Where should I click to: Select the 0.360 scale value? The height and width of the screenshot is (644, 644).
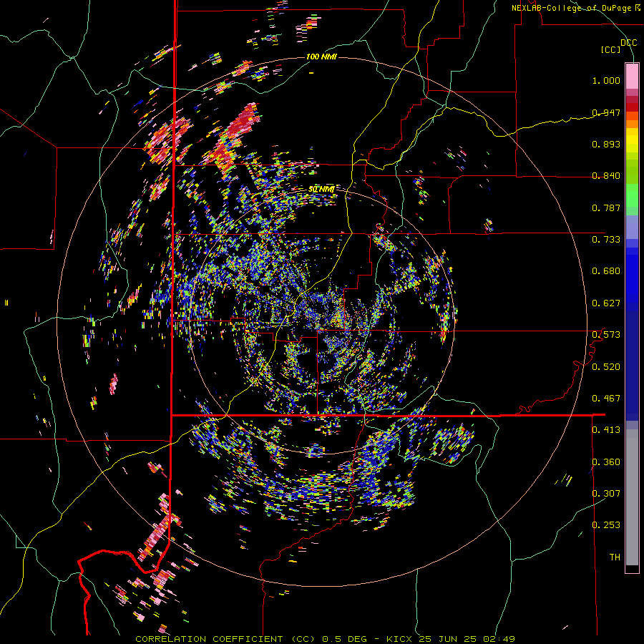pyautogui.click(x=606, y=462)
